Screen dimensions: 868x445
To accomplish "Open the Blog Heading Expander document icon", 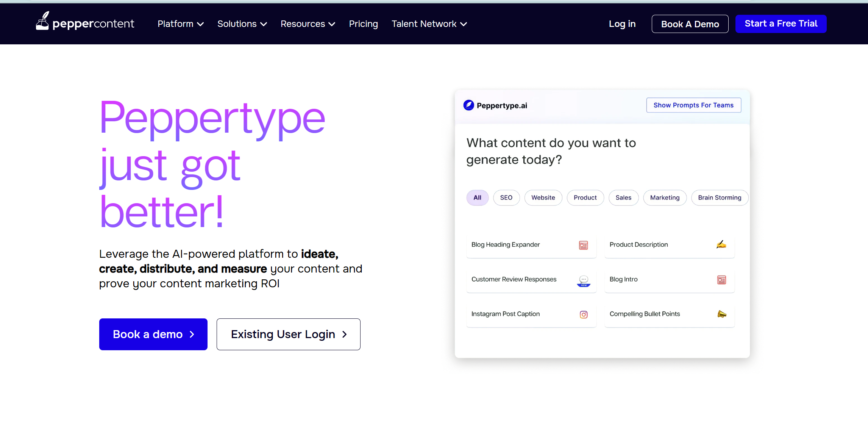I will click(584, 245).
